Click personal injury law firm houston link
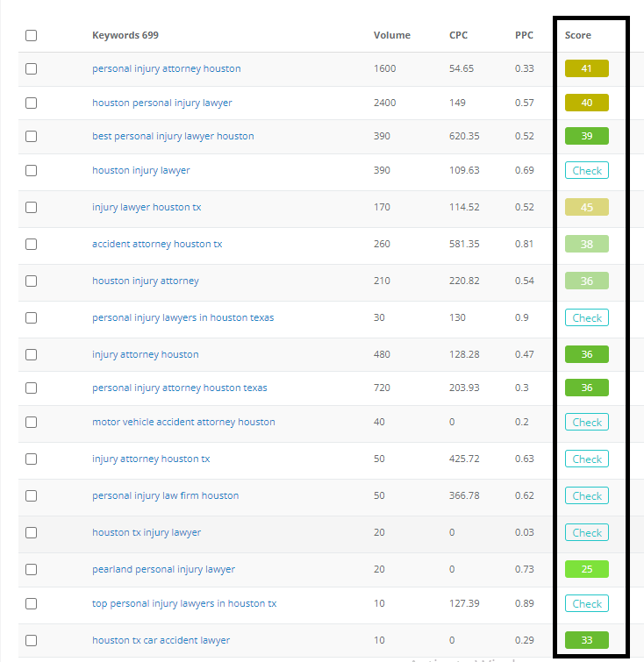 [x=165, y=495]
